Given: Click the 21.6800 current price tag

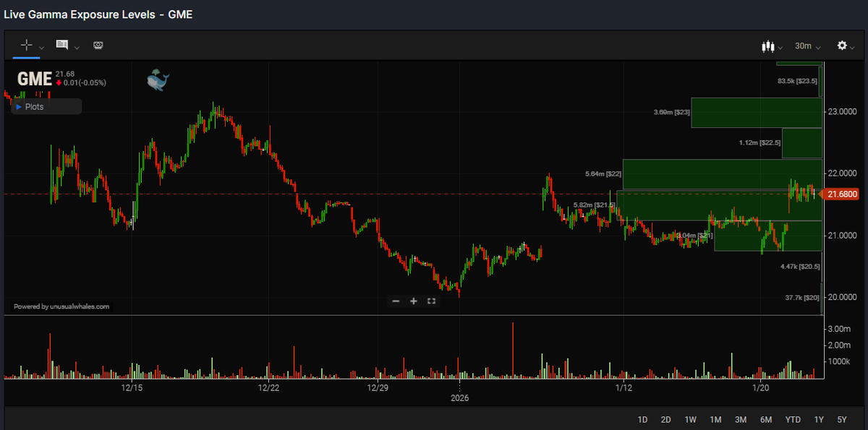Looking at the screenshot, I should 842,194.
